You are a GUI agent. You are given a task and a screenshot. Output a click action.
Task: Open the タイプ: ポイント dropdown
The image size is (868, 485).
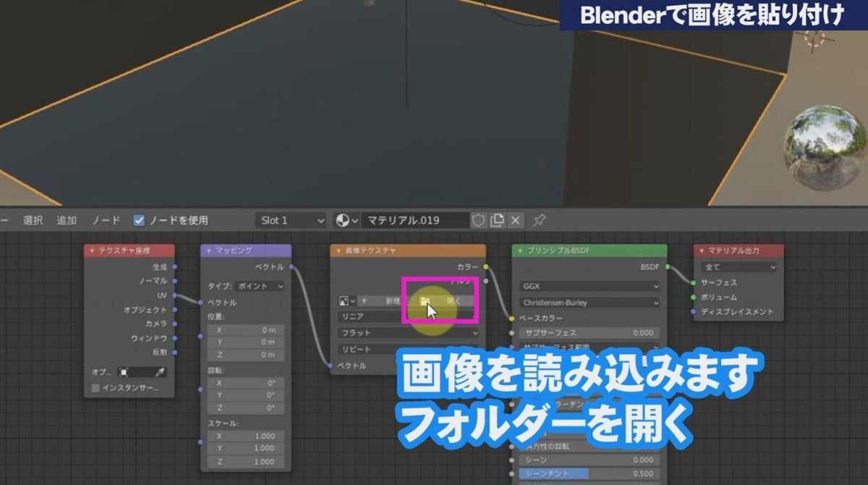click(x=260, y=286)
